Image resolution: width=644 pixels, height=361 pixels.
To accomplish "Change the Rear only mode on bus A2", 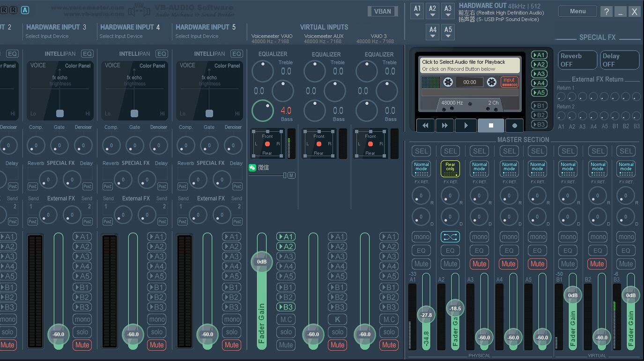I will coord(450,169).
